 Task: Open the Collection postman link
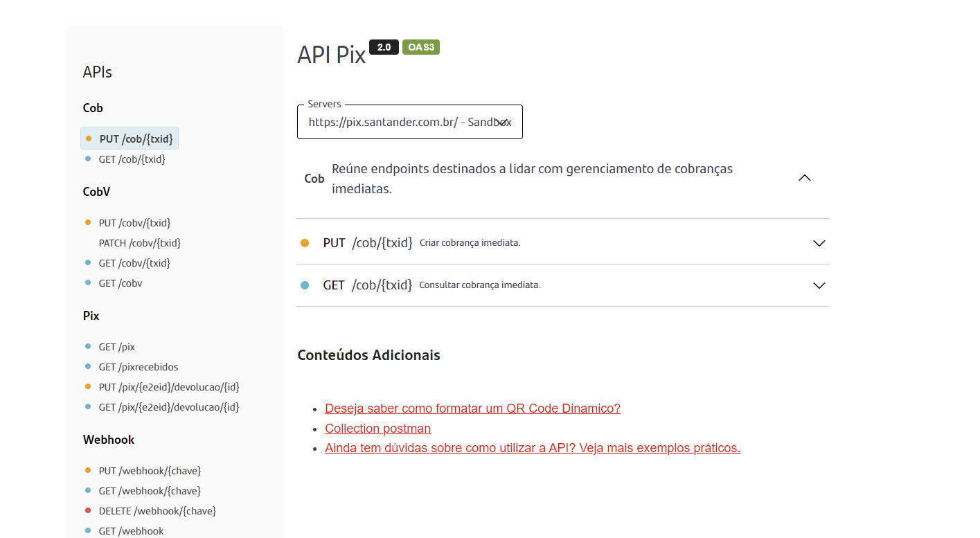coord(377,429)
